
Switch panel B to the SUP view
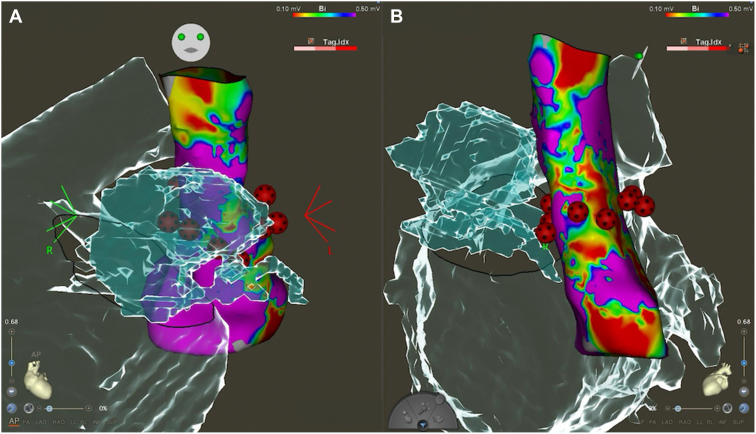pos(738,422)
